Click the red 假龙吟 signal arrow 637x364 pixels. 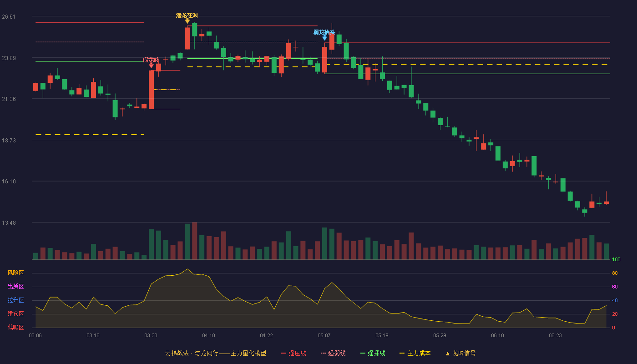[152, 66]
